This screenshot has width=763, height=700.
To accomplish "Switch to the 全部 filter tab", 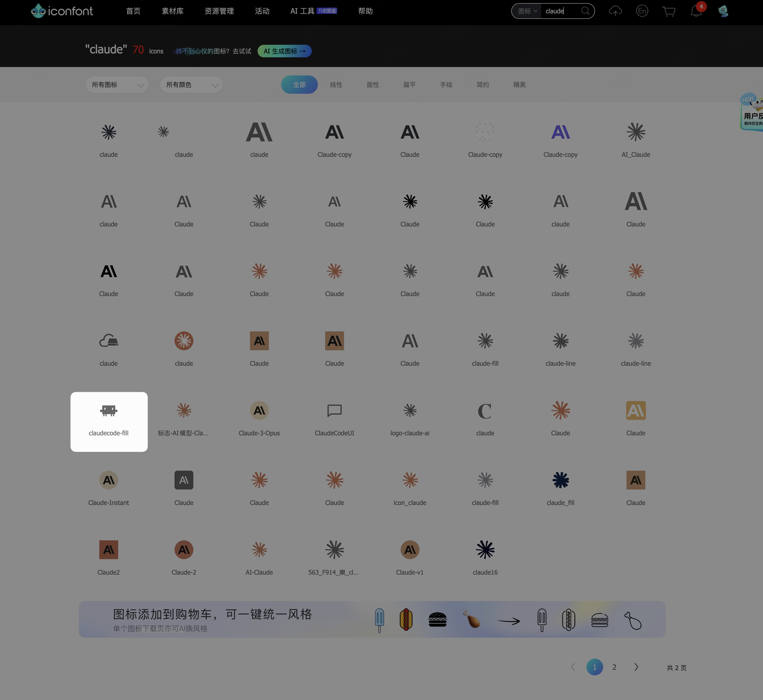I will (299, 85).
